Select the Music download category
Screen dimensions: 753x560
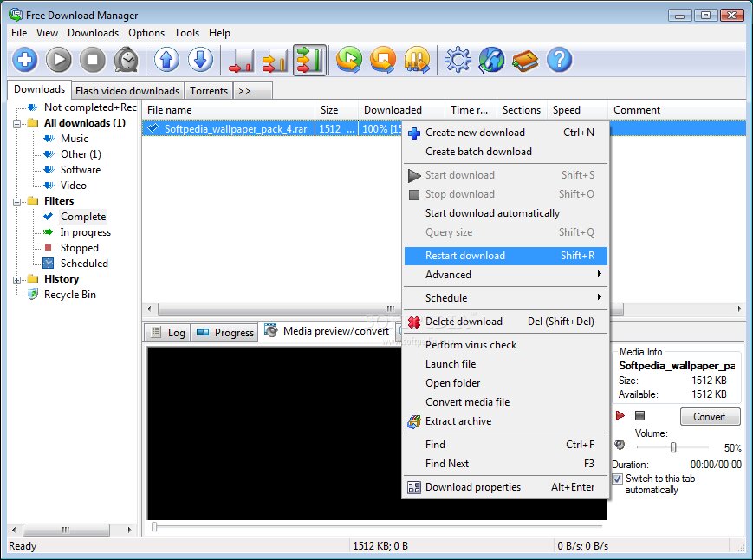74,139
